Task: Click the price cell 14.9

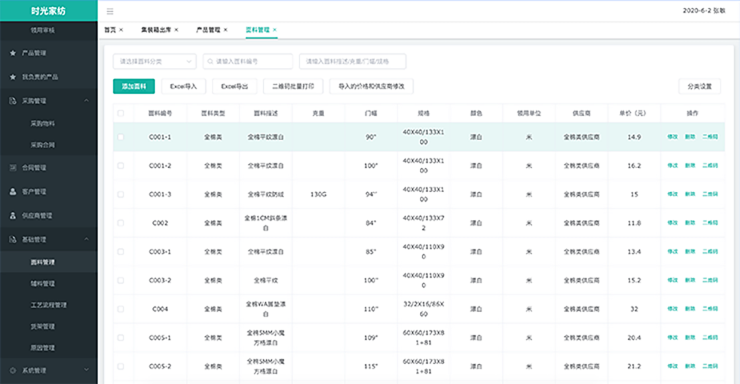Action: (x=634, y=137)
